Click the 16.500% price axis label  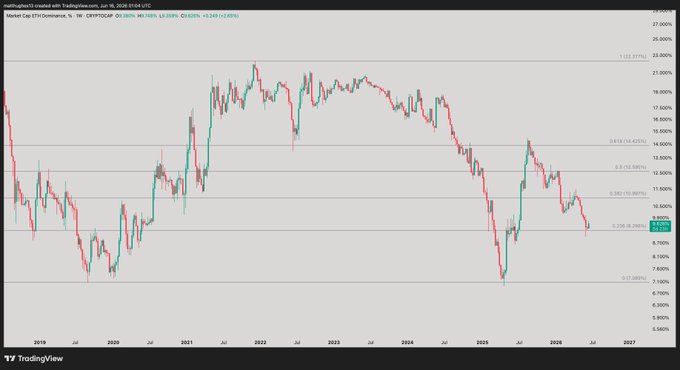(x=662, y=119)
